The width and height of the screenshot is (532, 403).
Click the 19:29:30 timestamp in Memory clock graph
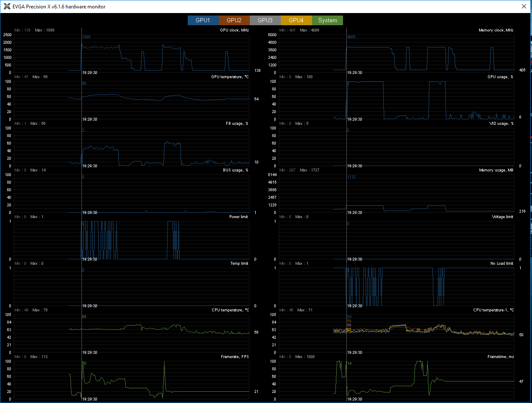pyautogui.click(x=355, y=73)
